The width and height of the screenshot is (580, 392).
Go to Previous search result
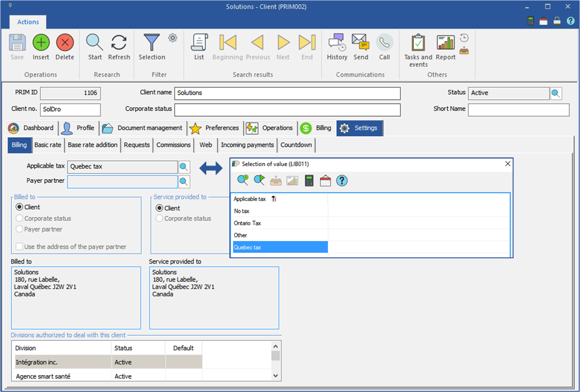click(258, 47)
